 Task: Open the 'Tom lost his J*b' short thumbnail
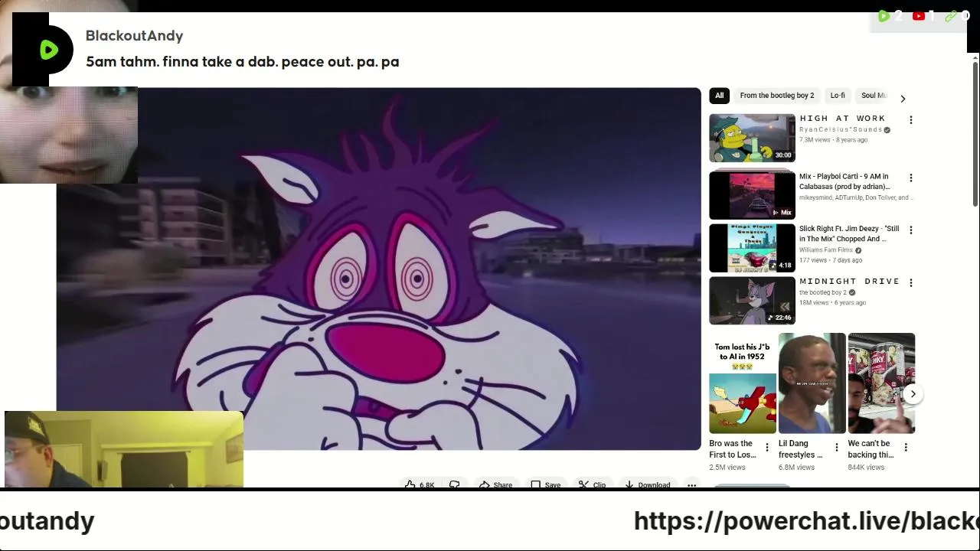click(x=742, y=383)
